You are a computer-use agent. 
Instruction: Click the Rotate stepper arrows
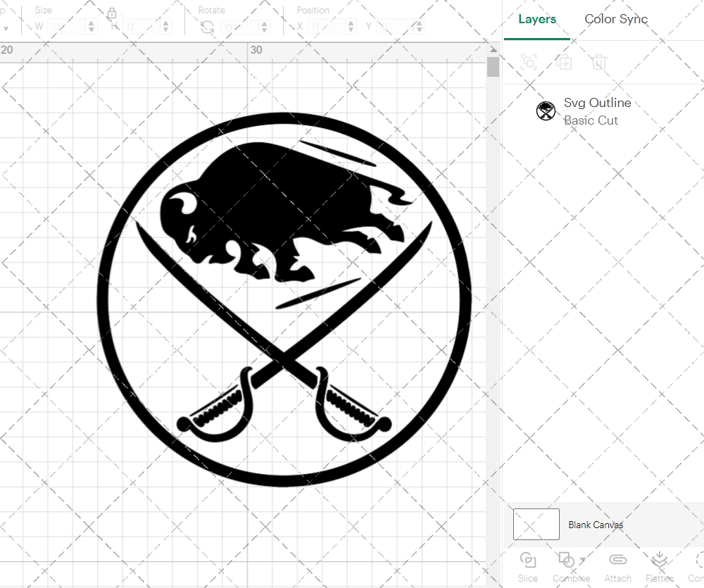(x=264, y=27)
